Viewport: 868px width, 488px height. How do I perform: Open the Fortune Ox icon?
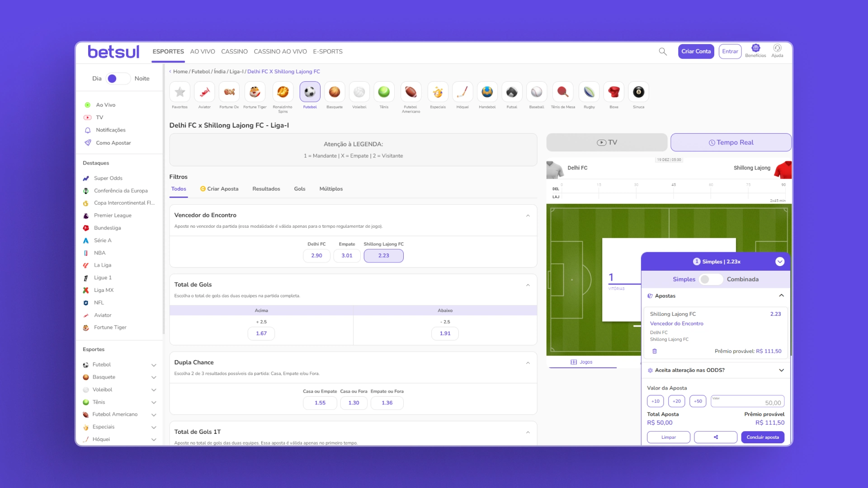point(229,92)
